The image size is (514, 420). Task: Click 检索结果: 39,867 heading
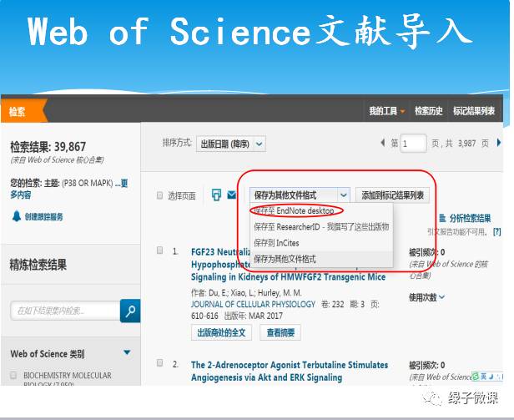48,147
